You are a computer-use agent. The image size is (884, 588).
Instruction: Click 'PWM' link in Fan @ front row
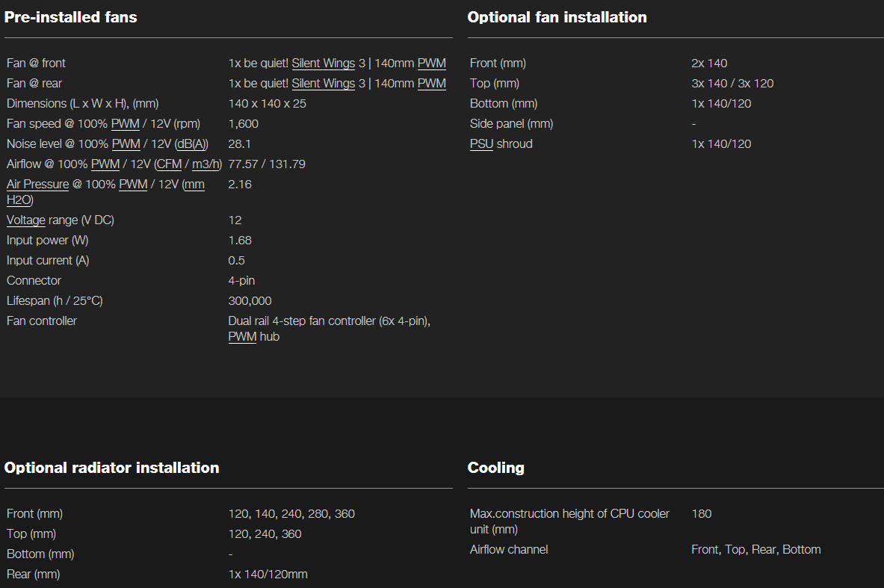431,64
